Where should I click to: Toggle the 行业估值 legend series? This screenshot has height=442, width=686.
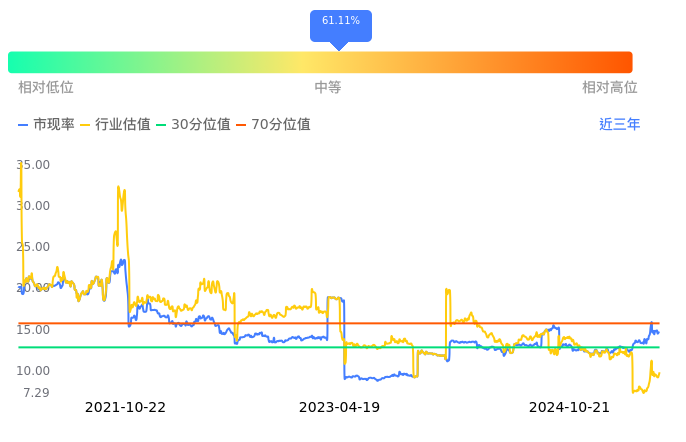(115, 125)
